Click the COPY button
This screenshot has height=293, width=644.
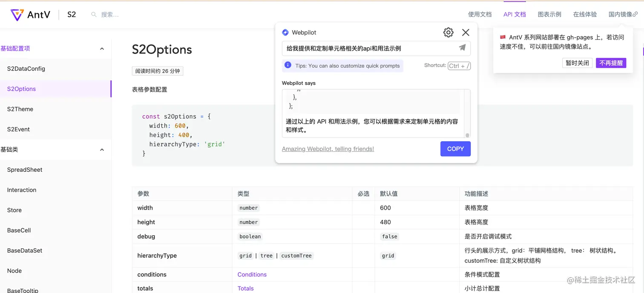(x=455, y=149)
